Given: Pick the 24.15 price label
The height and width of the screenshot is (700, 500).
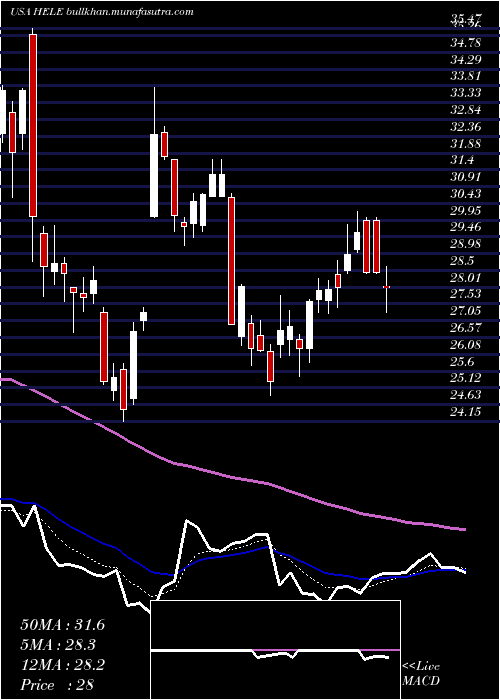Looking at the screenshot, I should click(x=466, y=412).
